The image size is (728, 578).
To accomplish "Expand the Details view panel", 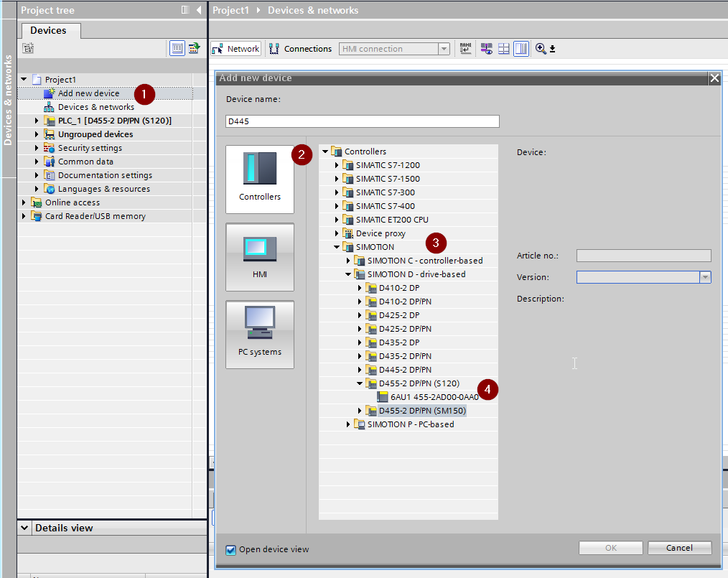I will tap(24, 528).
